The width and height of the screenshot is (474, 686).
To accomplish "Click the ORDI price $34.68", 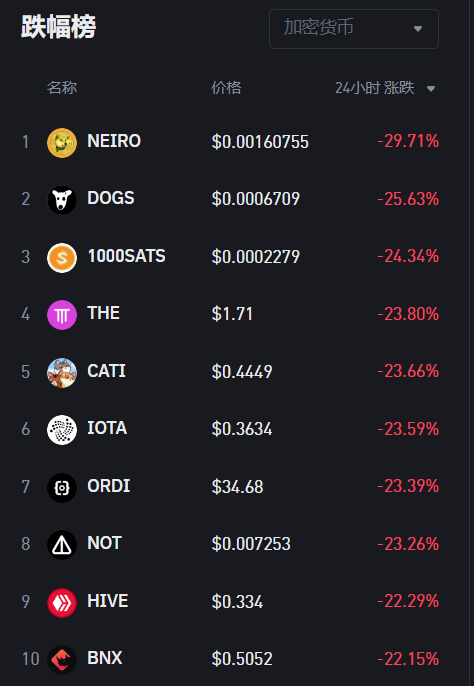I will [x=238, y=487].
